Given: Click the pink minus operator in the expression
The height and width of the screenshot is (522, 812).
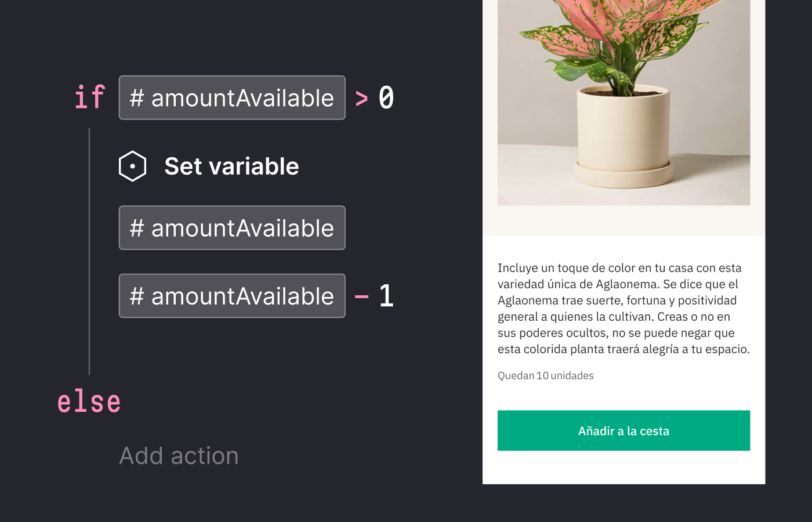Looking at the screenshot, I should coord(362,296).
